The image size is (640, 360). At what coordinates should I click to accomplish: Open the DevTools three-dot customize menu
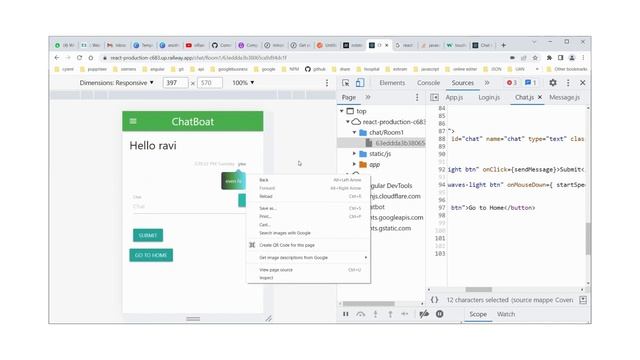tap(568, 83)
